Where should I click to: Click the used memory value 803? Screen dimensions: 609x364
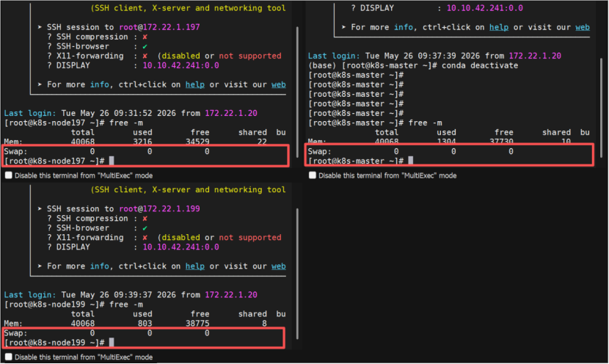click(x=145, y=323)
